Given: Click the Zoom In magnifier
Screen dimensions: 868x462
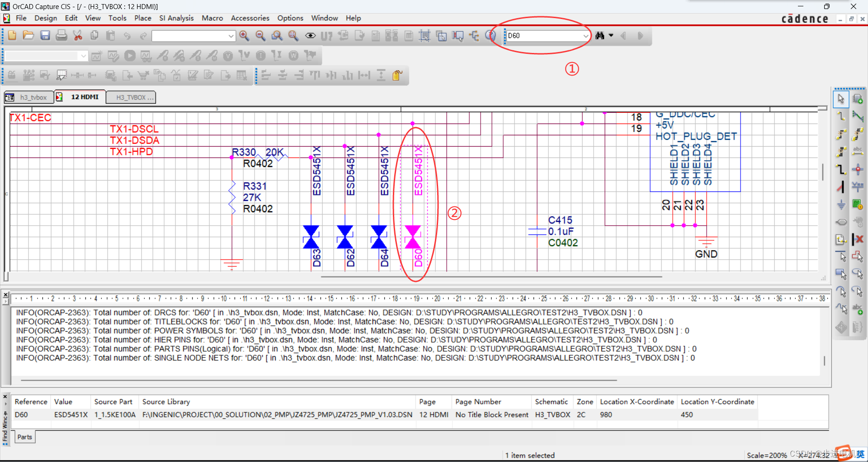Looking at the screenshot, I should coord(244,36).
